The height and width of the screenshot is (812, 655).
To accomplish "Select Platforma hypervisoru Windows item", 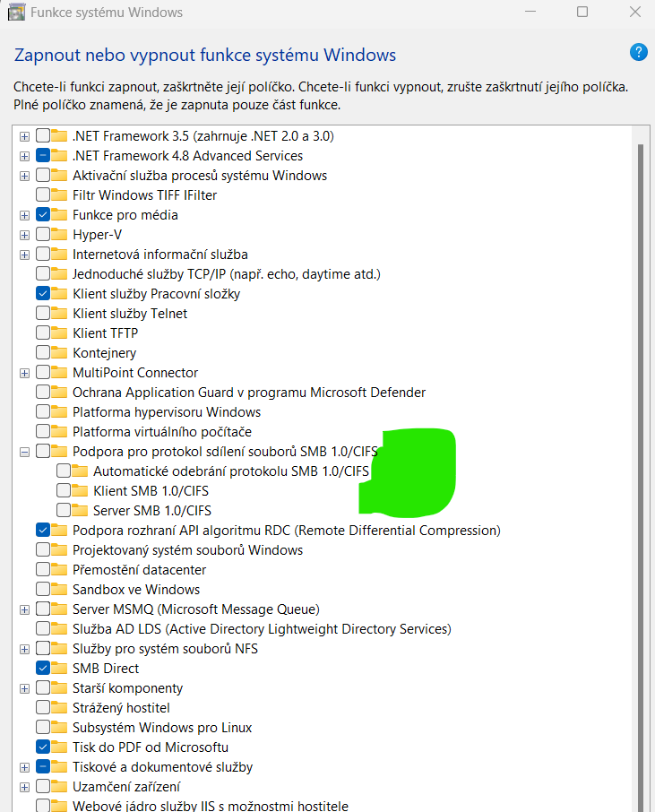I will pyautogui.click(x=166, y=411).
